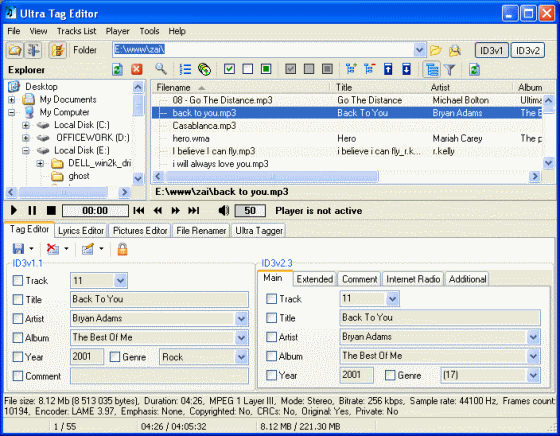The width and height of the screenshot is (560, 436).
Task: Check ID3v2.3 Genre checkbox
Action: tap(390, 375)
